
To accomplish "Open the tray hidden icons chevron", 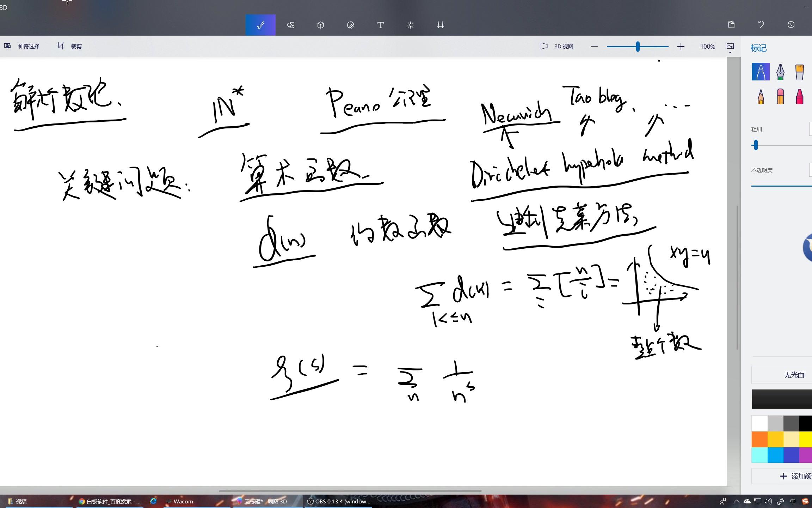I will click(x=736, y=501).
